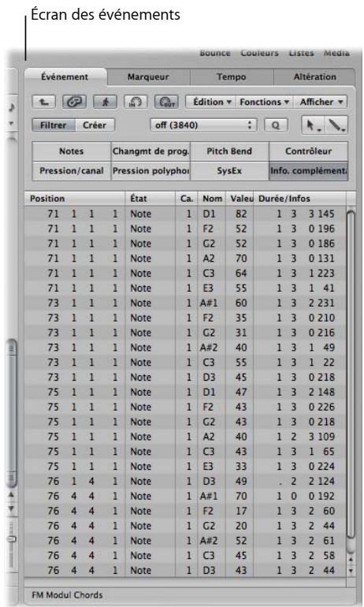Toggle the Catch playhead running man button

pos(105,102)
